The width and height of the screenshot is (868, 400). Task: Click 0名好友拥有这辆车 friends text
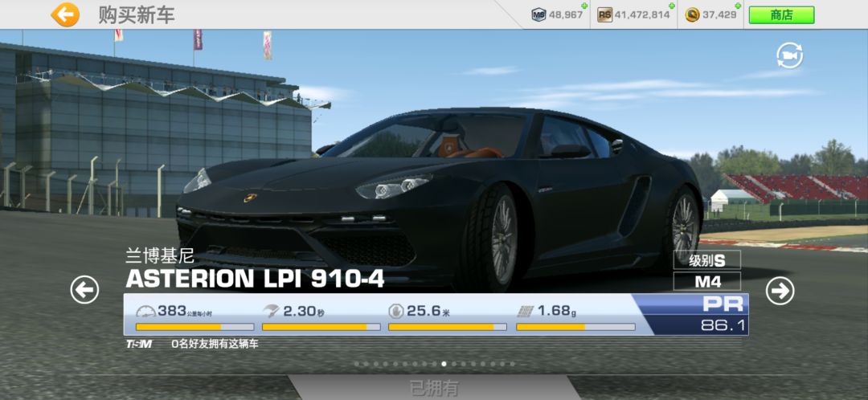(x=215, y=344)
